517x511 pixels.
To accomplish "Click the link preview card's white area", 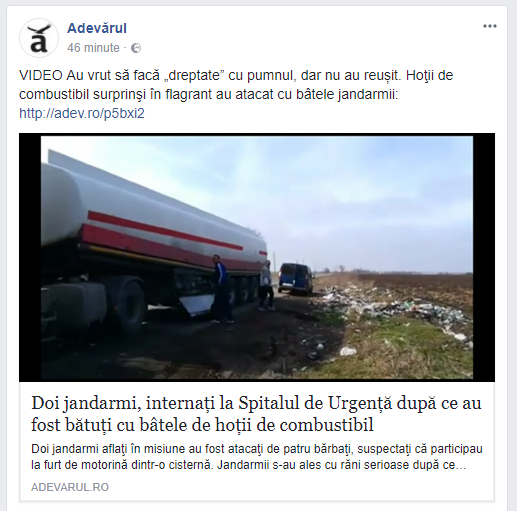I will (x=257, y=441).
